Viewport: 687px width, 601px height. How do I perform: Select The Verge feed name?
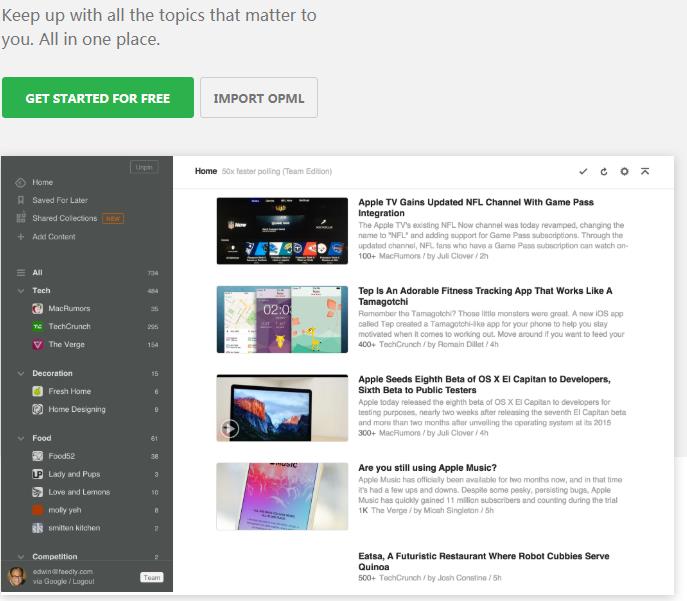click(66, 344)
